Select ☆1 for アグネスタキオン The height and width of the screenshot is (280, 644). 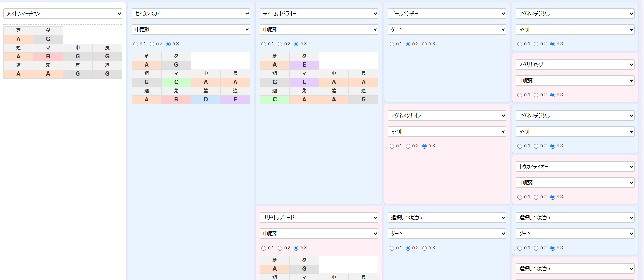coord(392,146)
